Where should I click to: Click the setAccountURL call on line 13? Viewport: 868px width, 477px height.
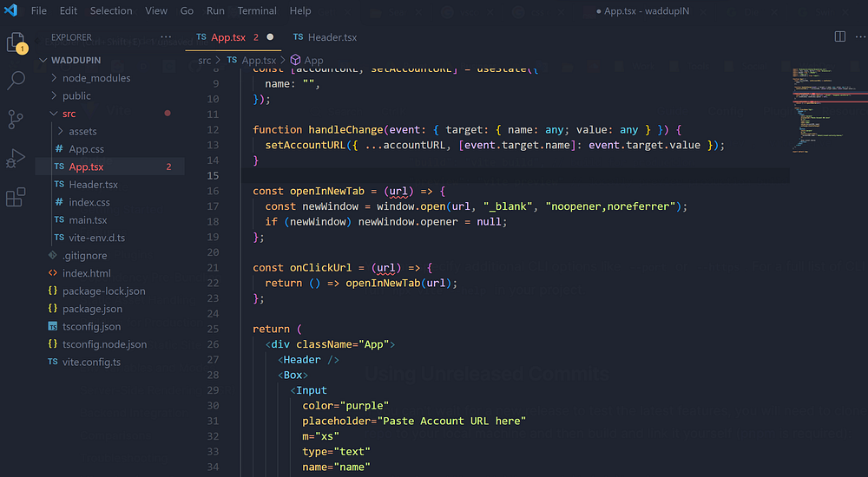point(305,145)
